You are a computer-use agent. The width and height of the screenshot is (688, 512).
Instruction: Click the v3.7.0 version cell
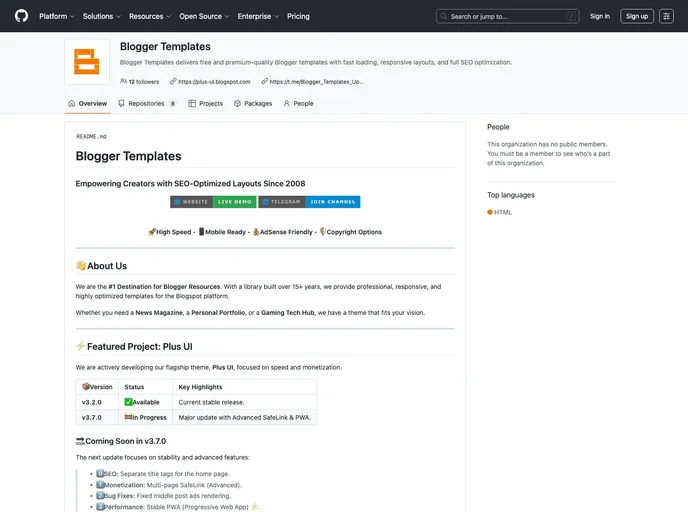[97, 418]
